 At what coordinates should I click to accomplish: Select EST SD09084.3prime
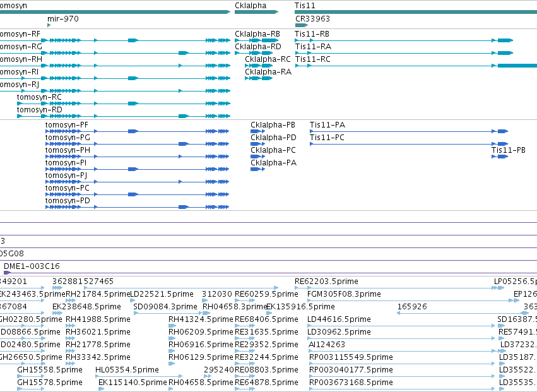point(165,306)
